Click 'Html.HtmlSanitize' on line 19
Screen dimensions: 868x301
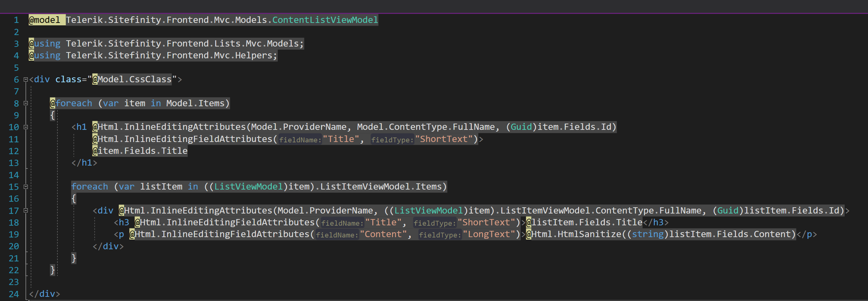(x=576, y=234)
